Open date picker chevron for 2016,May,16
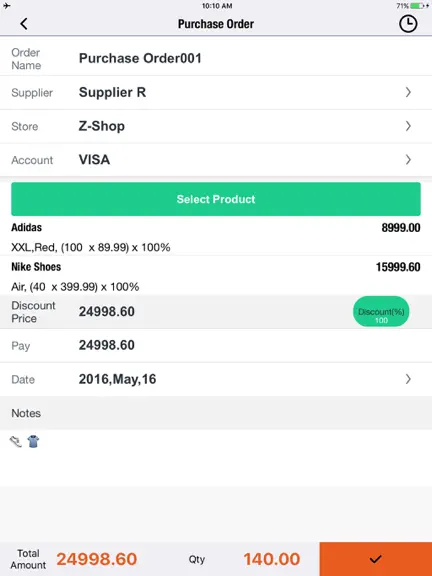This screenshot has width=432, height=576. [408, 379]
